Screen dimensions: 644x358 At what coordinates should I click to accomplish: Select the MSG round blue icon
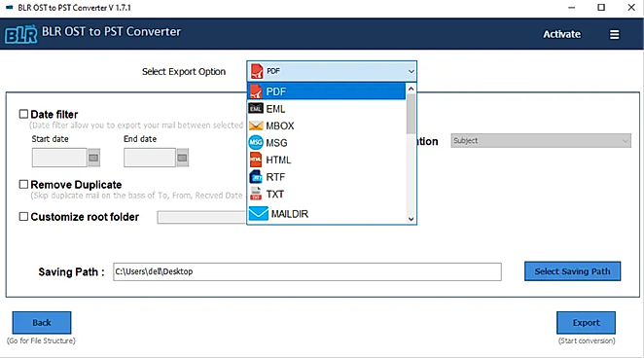[x=256, y=142]
